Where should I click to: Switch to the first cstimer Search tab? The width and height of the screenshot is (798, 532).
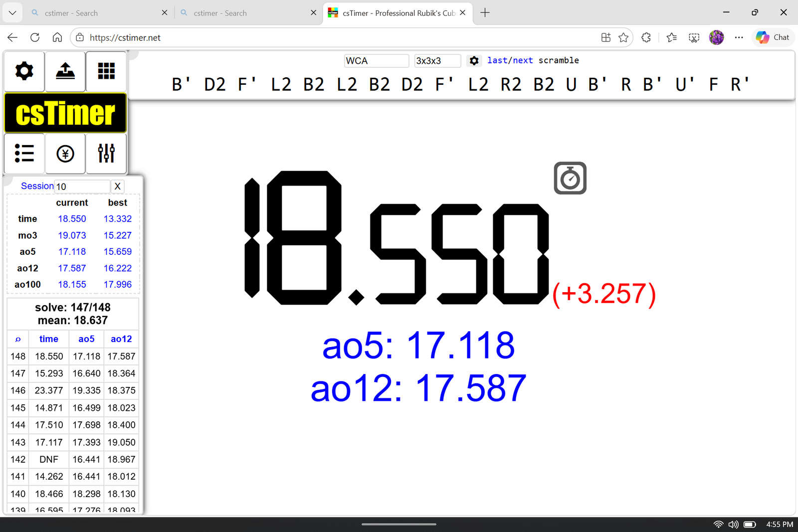(99, 13)
